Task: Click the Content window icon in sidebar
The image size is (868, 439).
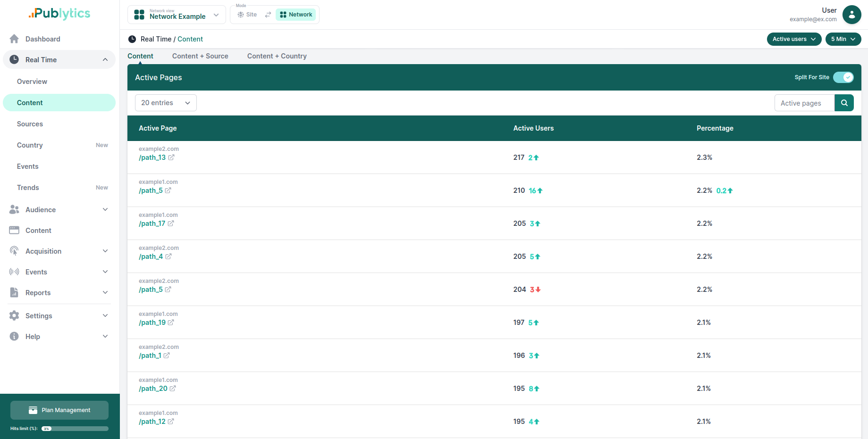Action: (x=14, y=230)
